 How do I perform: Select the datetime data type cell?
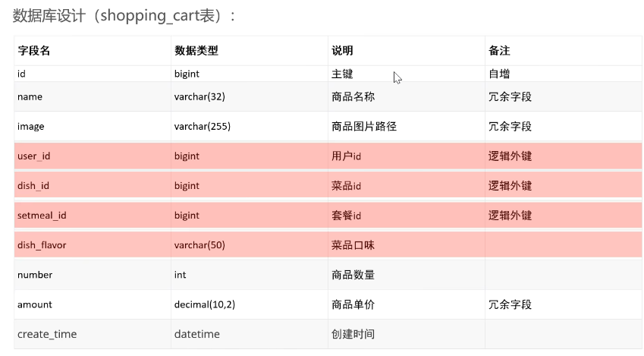point(197,334)
